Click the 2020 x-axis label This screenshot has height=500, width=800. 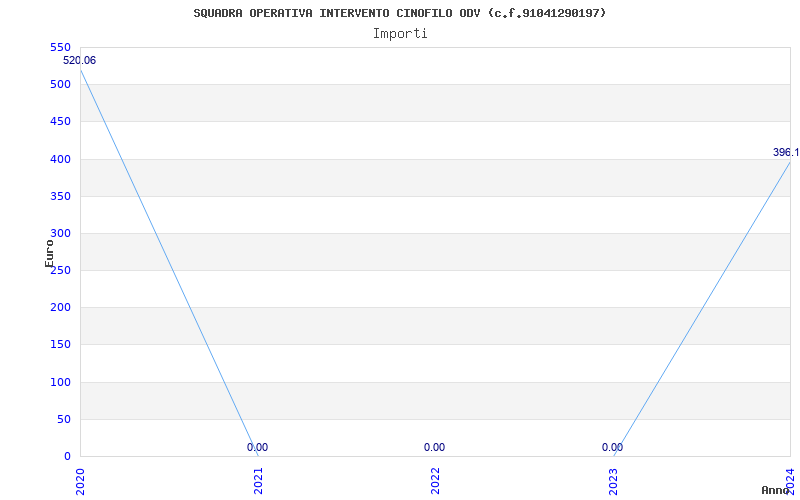(x=80, y=481)
